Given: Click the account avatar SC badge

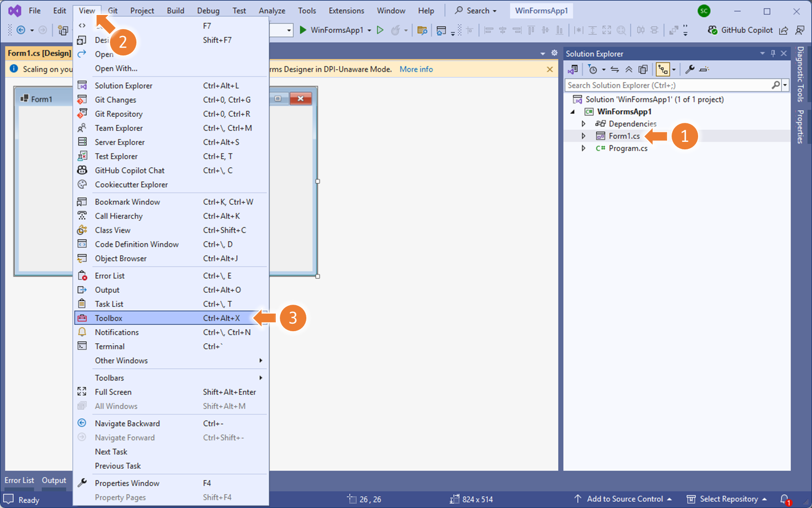Looking at the screenshot, I should pos(704,10).
